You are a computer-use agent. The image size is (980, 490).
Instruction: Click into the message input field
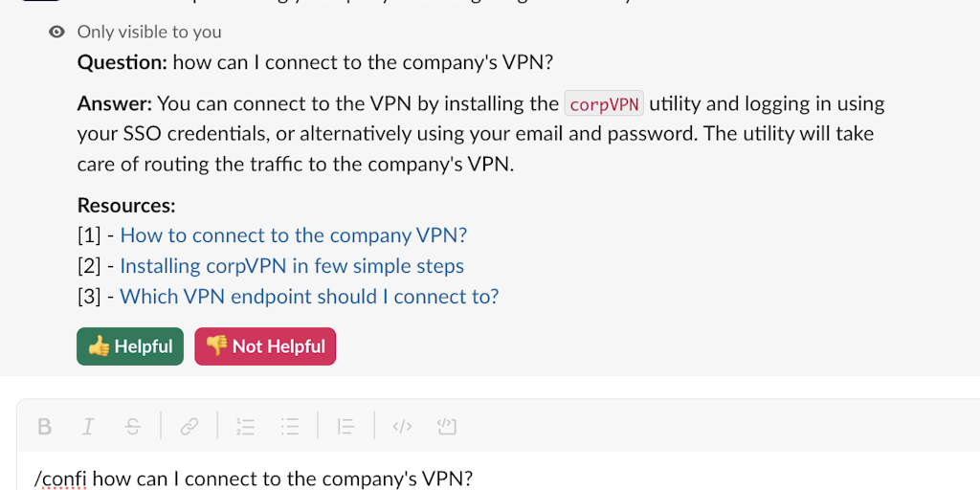click(x=574, y=478)
